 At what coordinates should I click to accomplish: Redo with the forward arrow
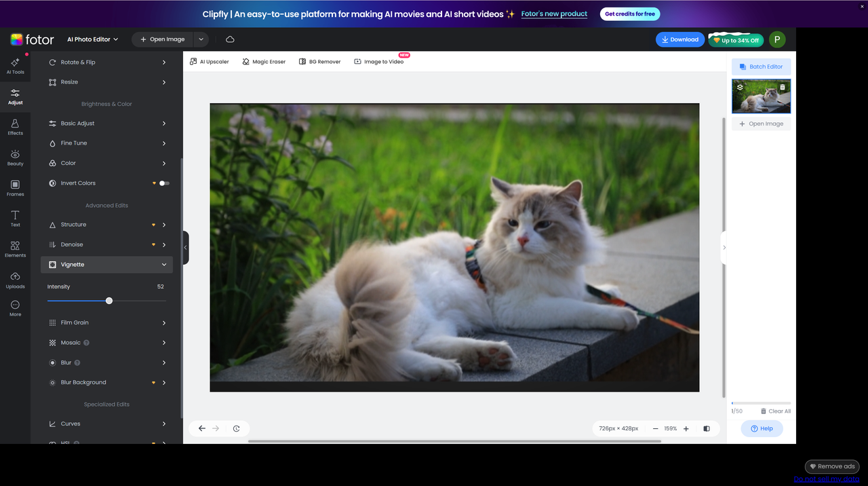click(x=216, y=428)
